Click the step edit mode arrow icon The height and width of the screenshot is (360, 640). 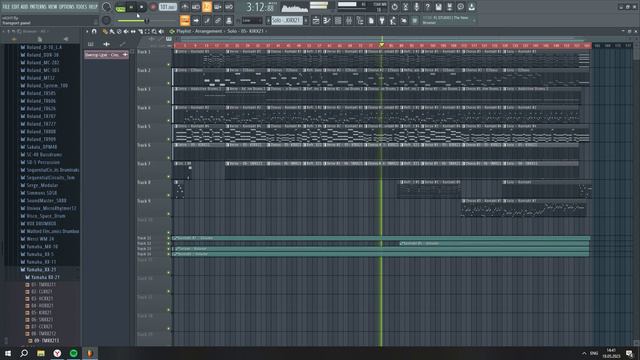click(196, 20)
